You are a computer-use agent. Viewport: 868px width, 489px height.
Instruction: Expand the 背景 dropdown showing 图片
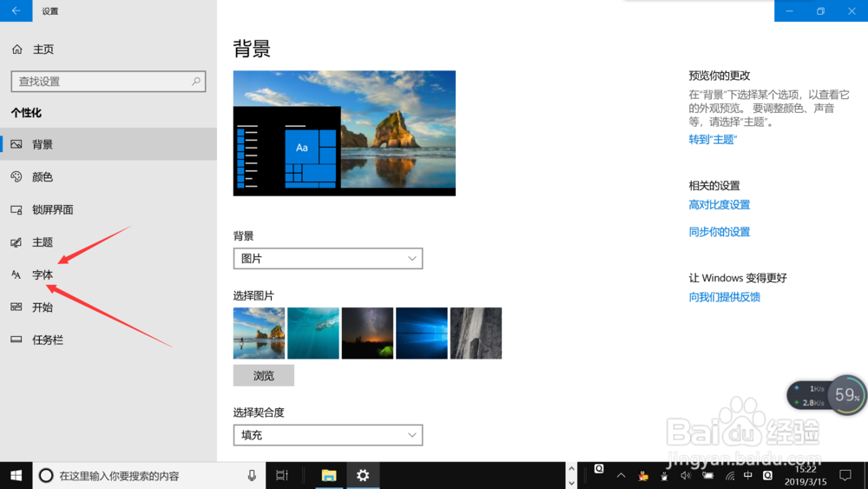click(328, 259)
